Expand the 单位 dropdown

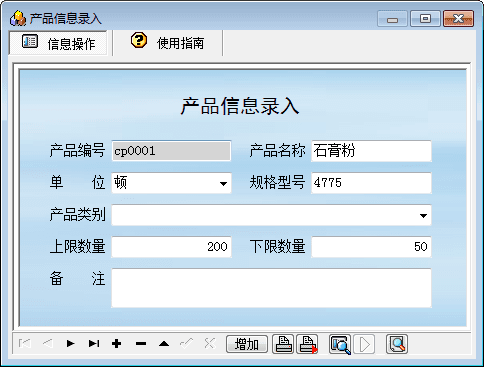click(x=223, y=183)
